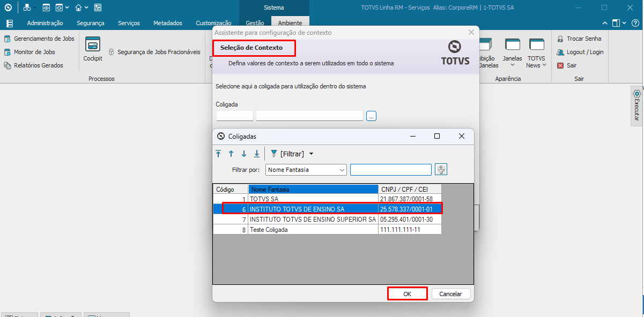Click the Coligada code input field
The width and height of the screenshot is (644, 317).
click(235, 116)
